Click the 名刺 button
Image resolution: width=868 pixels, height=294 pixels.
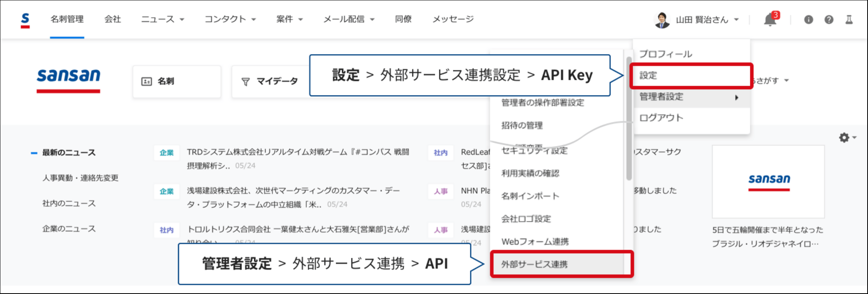(x=177, y=82)
